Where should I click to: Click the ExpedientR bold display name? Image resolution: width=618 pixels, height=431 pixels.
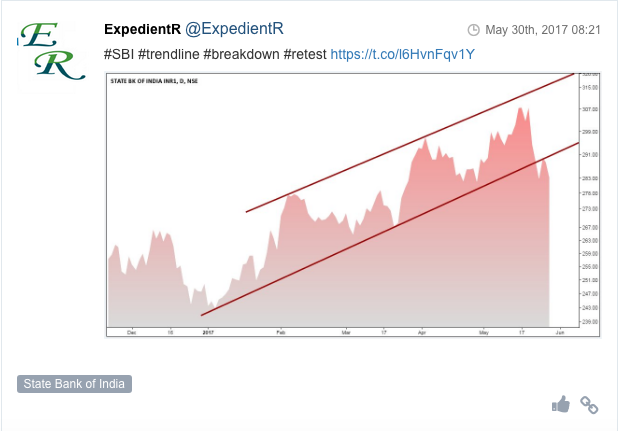pos(142,29)
